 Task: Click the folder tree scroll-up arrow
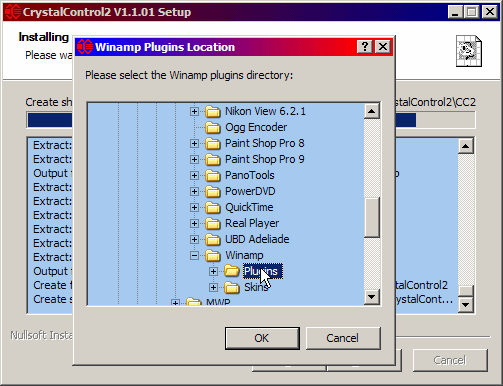pos(372,111)
